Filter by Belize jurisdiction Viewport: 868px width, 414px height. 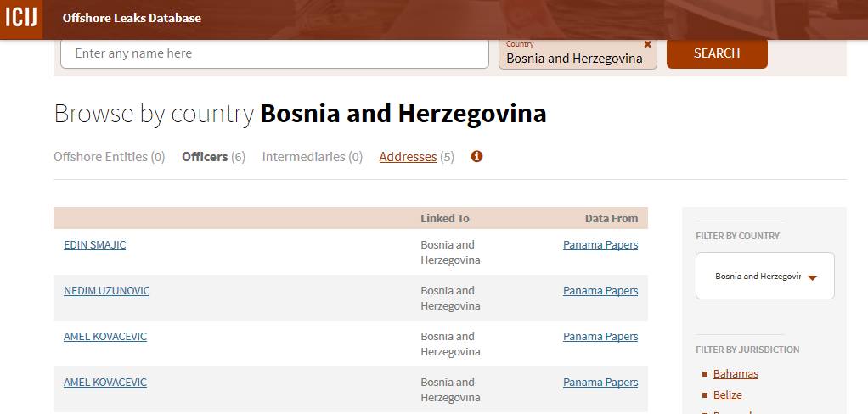click(727, 395)
